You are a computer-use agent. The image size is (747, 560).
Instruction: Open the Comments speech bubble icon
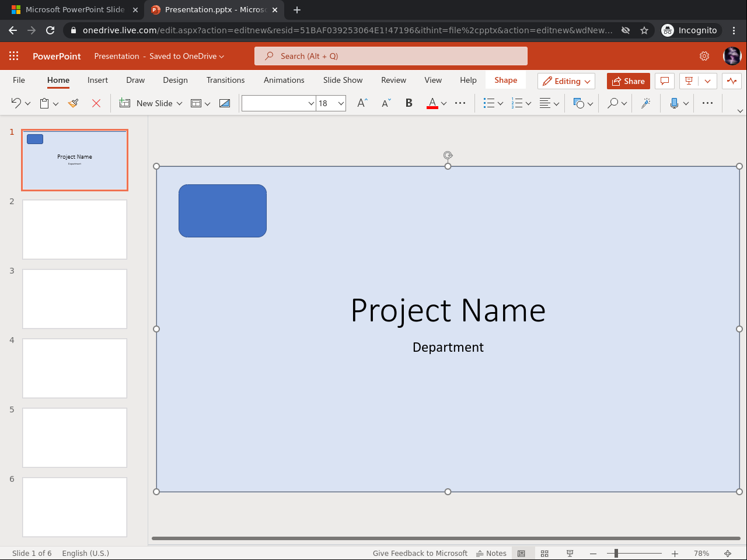pyautogui.click(x=664, y=81)
